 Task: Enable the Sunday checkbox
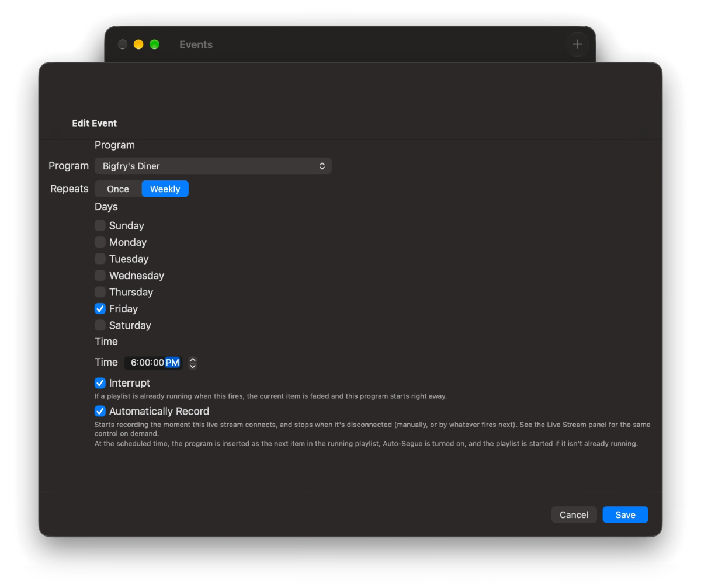tap(100, 225)
